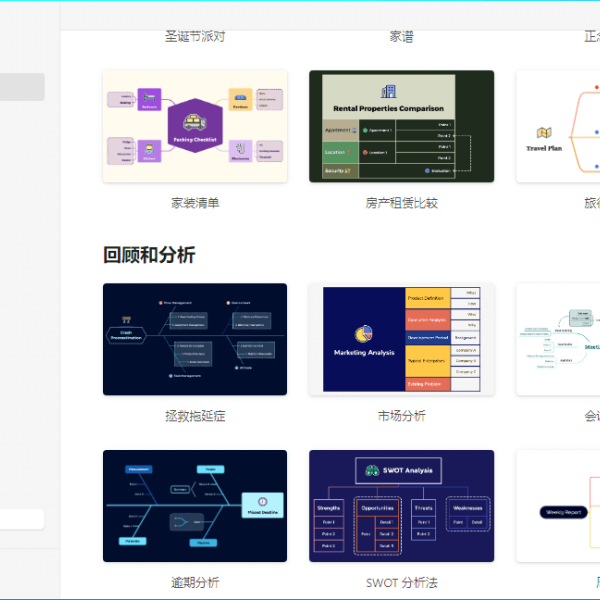
Task: Click the 房产租赁比较 template label
Action: (x=401, y=203)
